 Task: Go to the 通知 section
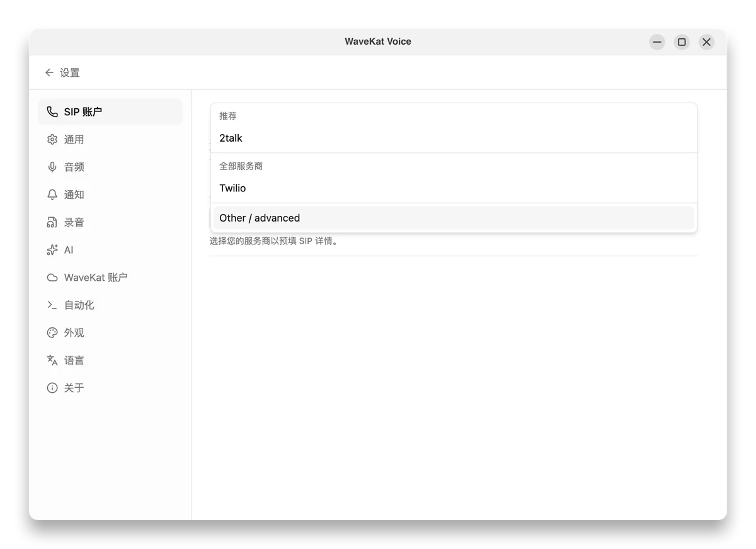click(110, 195)
